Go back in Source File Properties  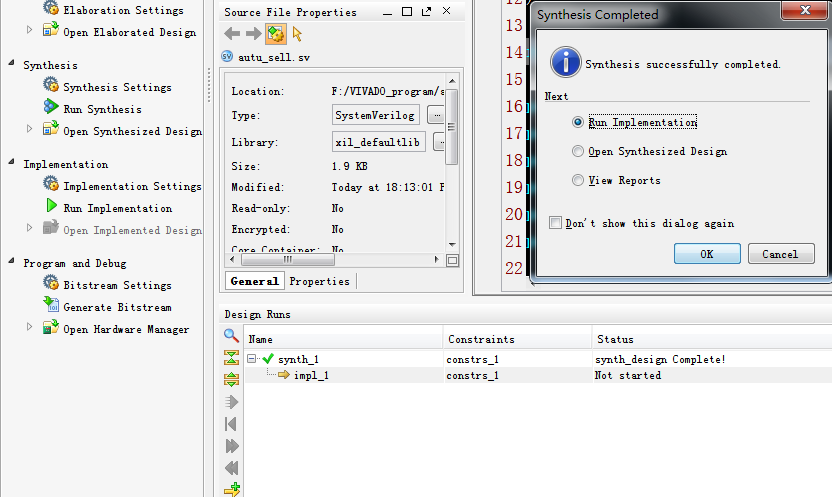coord(232,34)
